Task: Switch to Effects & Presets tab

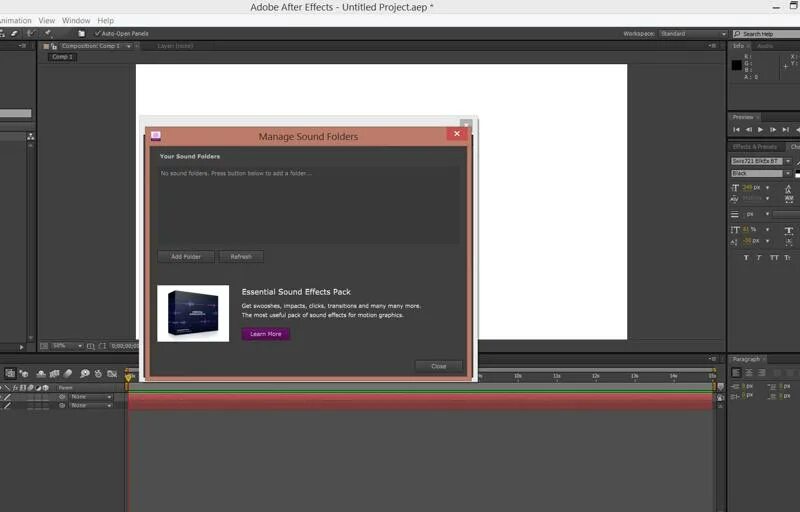Action: [755, 147]
